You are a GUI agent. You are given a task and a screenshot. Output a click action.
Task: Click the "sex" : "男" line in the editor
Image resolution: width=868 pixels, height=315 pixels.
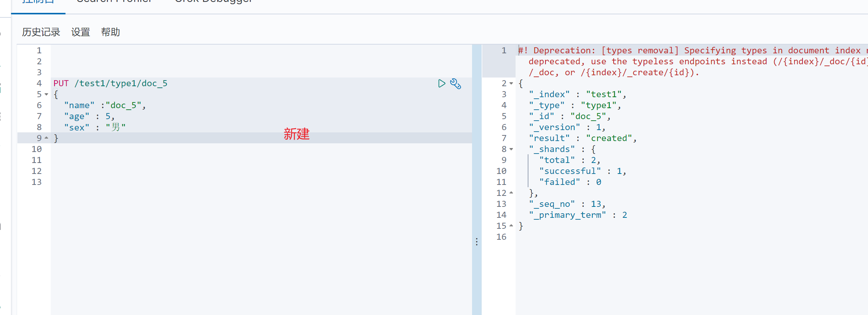pyautogui.click(x=95, y=127)
